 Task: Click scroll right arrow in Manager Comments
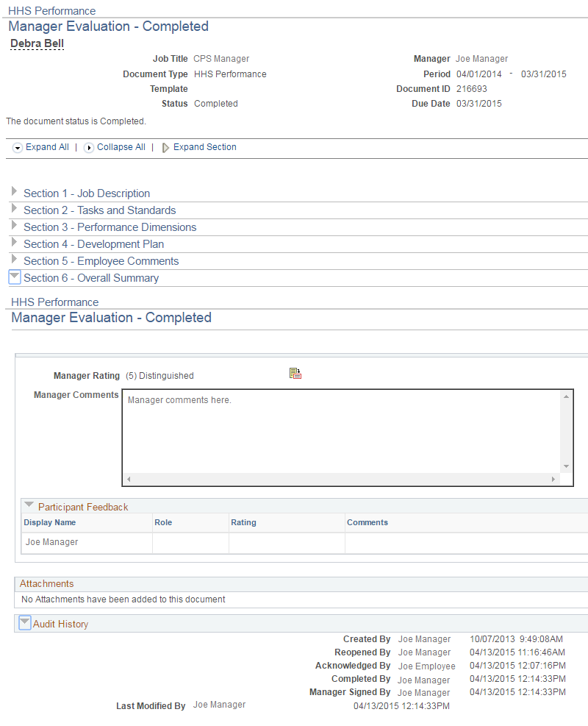553,480
